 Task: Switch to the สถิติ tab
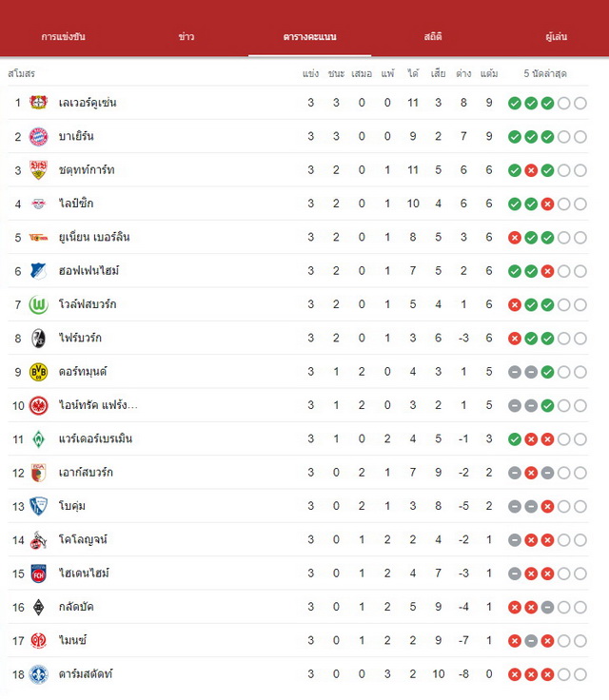click(433, 36)
